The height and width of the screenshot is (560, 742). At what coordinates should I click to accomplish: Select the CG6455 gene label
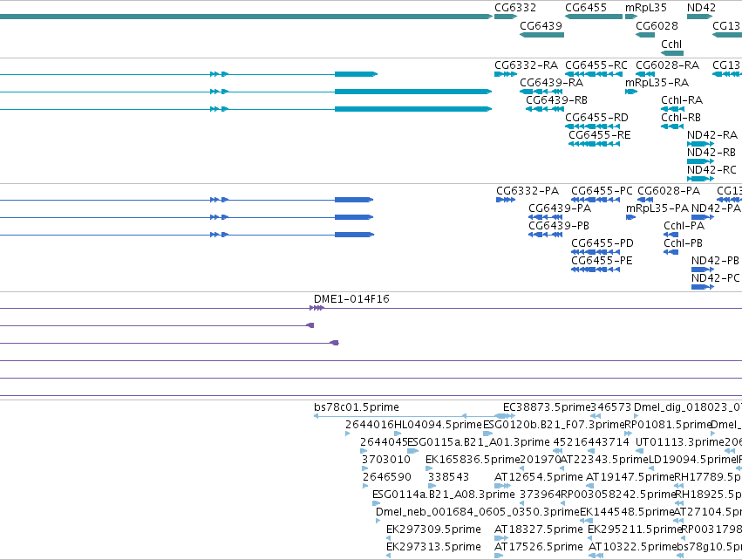[x=585, y=8]
